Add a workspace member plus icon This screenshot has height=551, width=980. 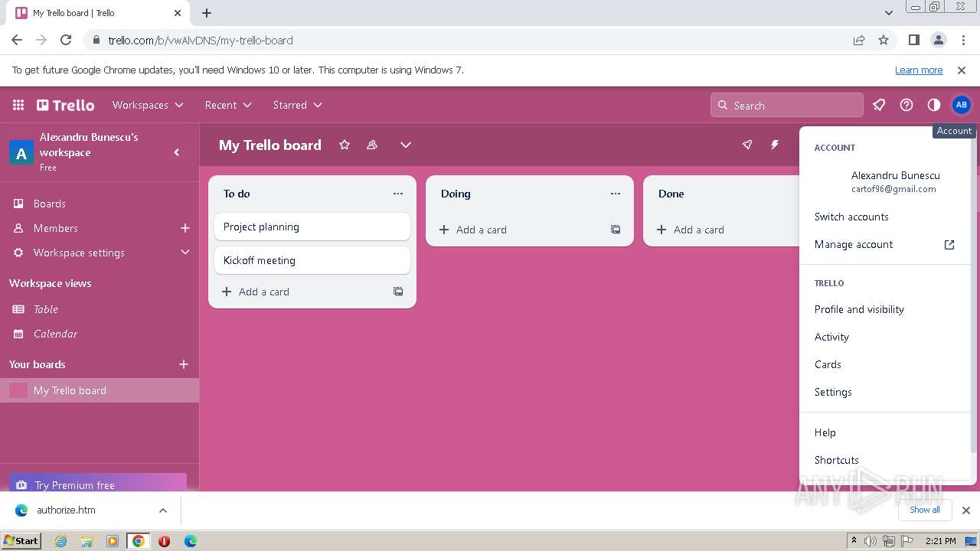click(185, 228)
